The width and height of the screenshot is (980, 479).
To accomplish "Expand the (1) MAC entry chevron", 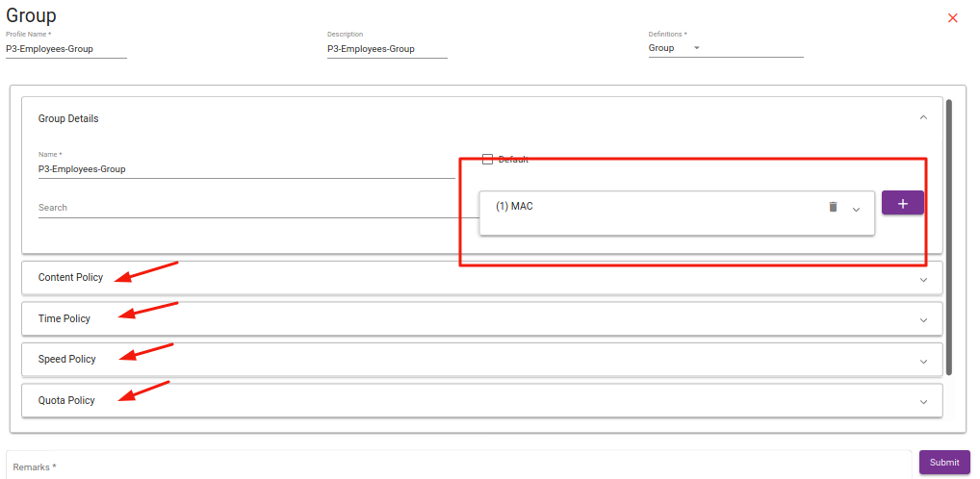I will coord(856,210).
